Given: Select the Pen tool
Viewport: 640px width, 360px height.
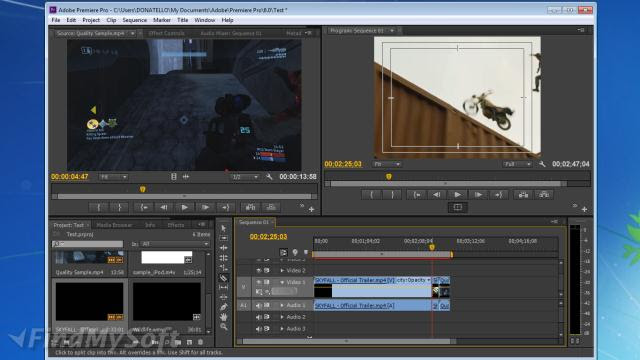Looking at the screenshot, I should (x=224, y=307).
